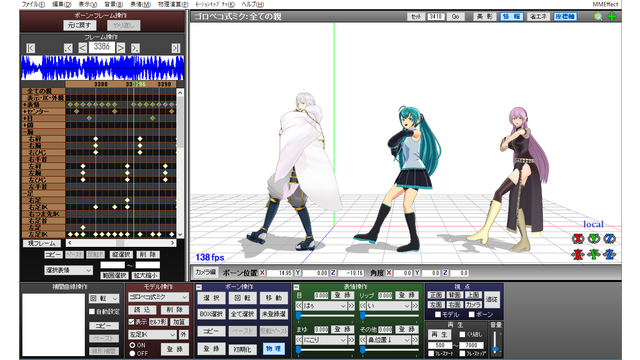The image size is (640, 360).
Task: Jump to the first frame
Action: coord(31,48)
